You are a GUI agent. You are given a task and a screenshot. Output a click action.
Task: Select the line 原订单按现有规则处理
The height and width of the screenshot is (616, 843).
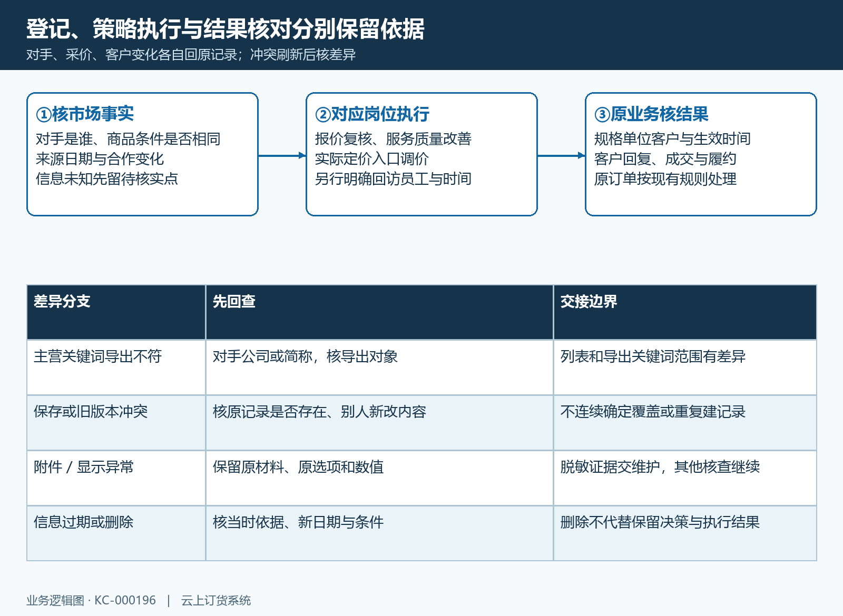pos(665,179)
